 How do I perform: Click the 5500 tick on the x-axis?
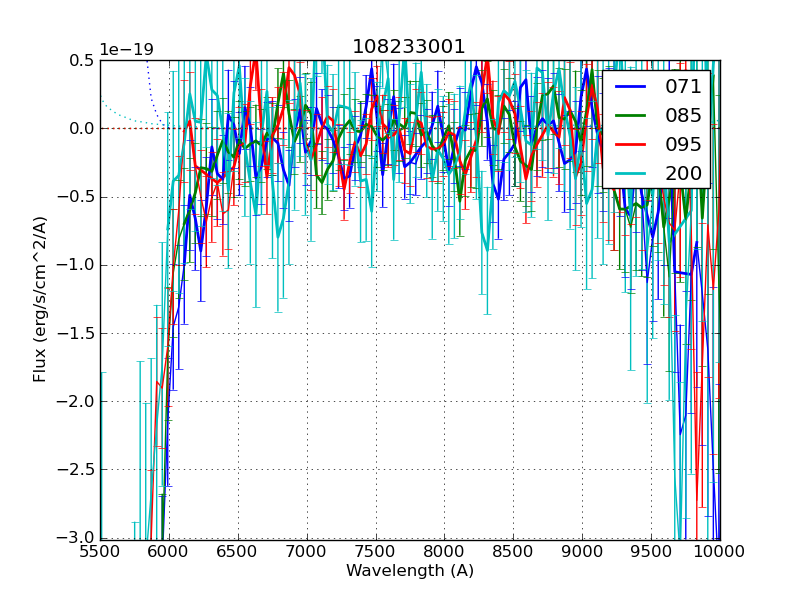(x=100, y=551)
